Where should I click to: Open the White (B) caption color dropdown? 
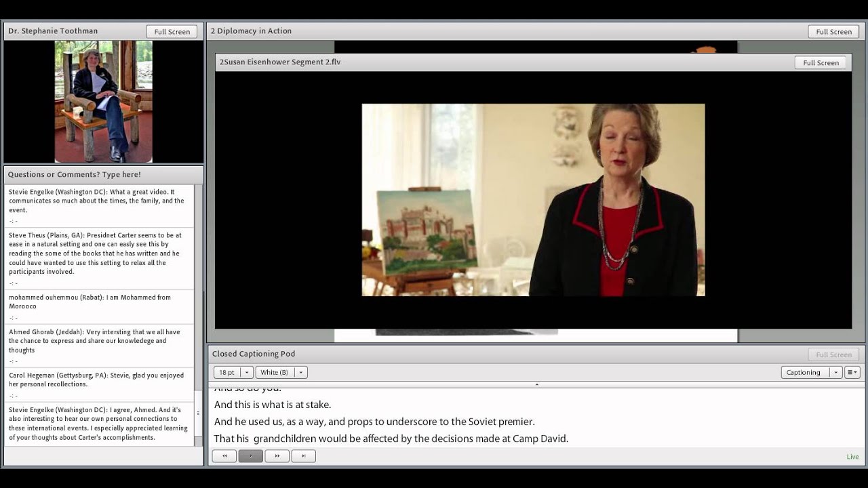[281, 372]
